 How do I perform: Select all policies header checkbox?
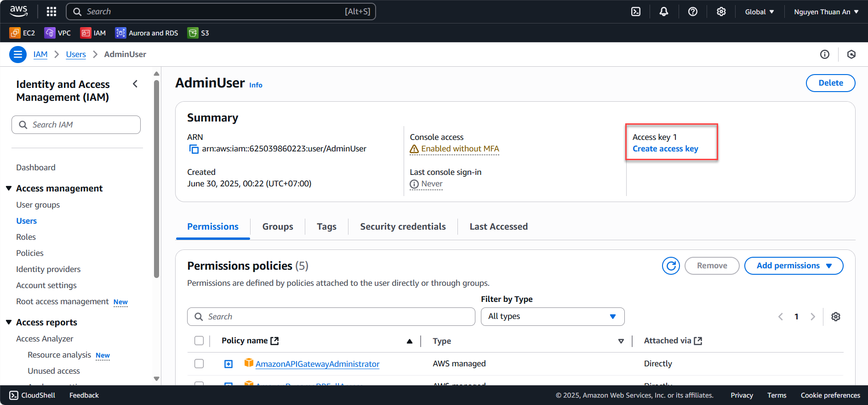(x=199, y=341)
